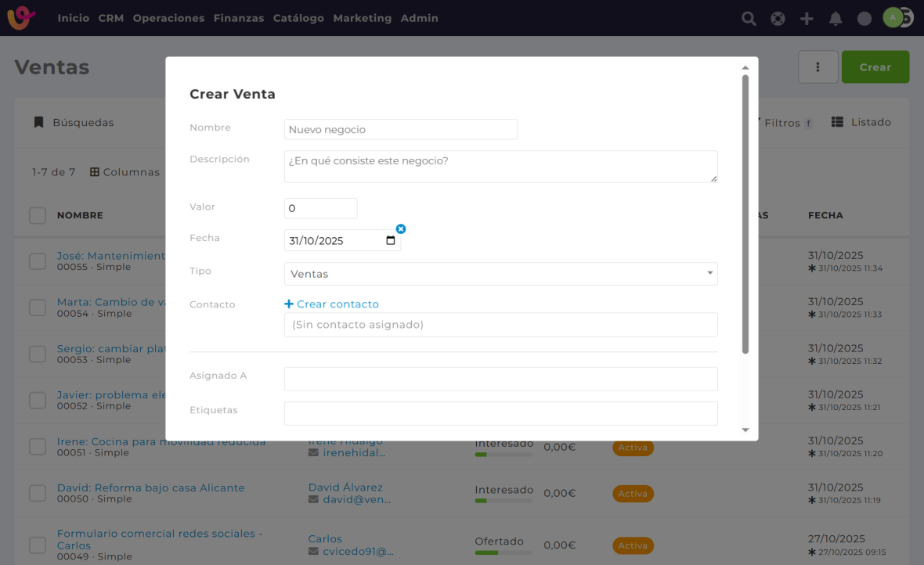924x565 pixels.
Task: Select the checkbox for Formulario comercial redes sociales
Action: [38, 545]
